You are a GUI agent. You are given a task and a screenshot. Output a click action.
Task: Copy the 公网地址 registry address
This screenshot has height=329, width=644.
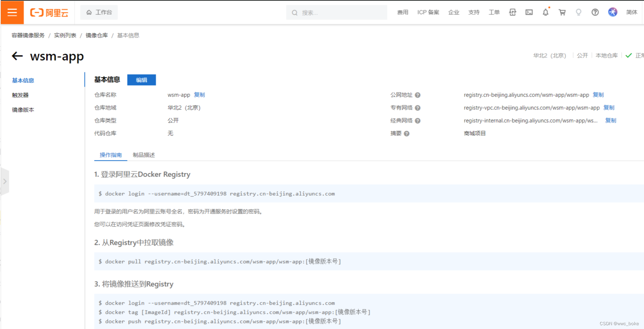pos(598,95)
